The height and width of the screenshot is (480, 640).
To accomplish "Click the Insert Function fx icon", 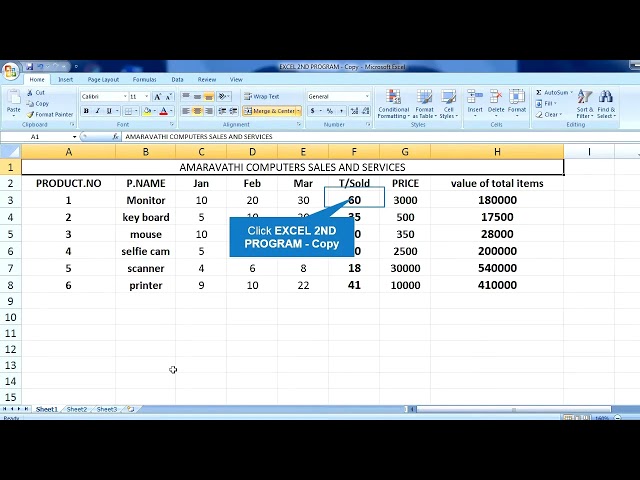I will 116,137.
